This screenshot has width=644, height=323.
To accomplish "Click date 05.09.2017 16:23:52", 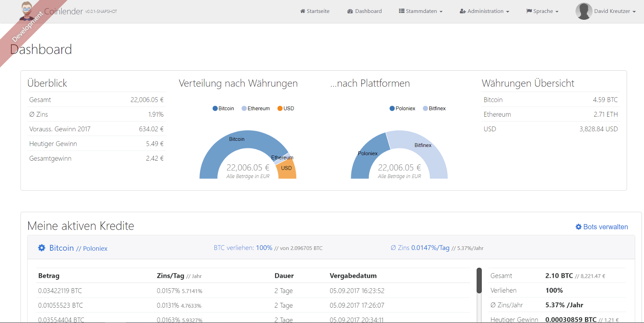I will (357, 291).
